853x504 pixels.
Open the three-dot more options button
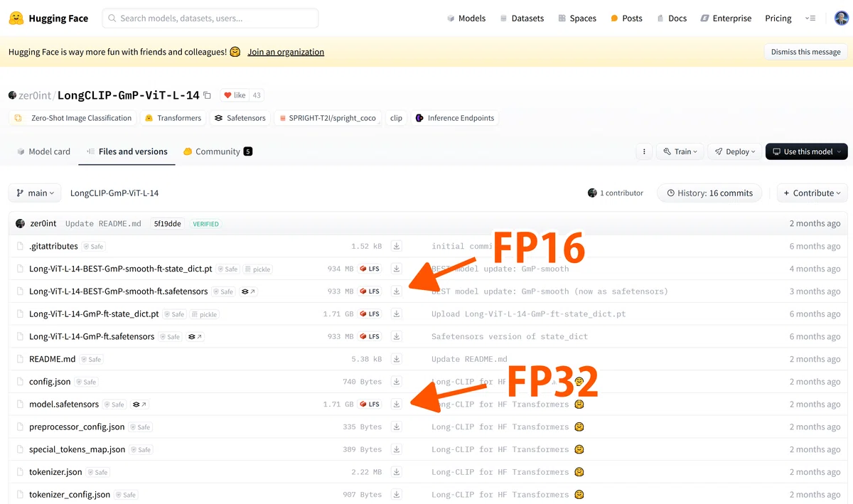(x=644, y=151)
